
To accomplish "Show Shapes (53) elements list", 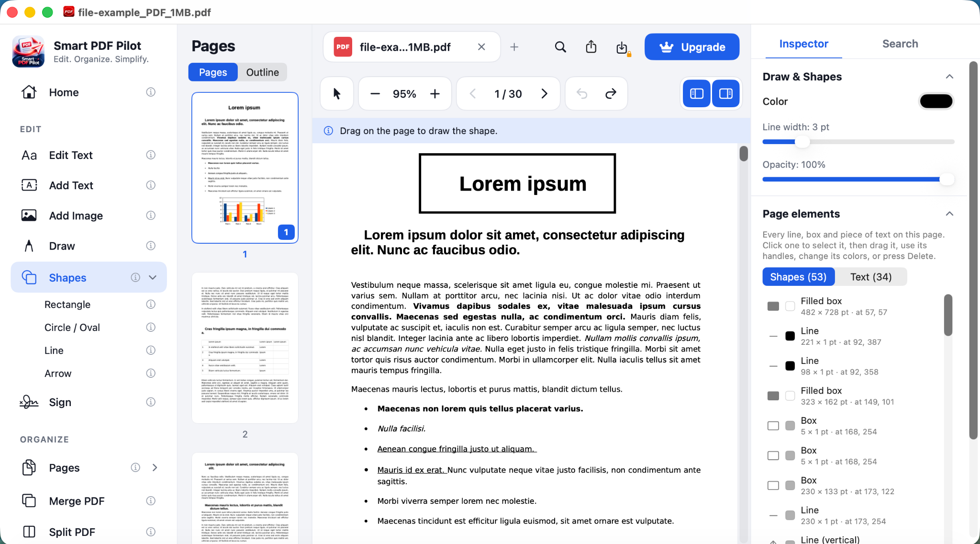I will 798,277.
